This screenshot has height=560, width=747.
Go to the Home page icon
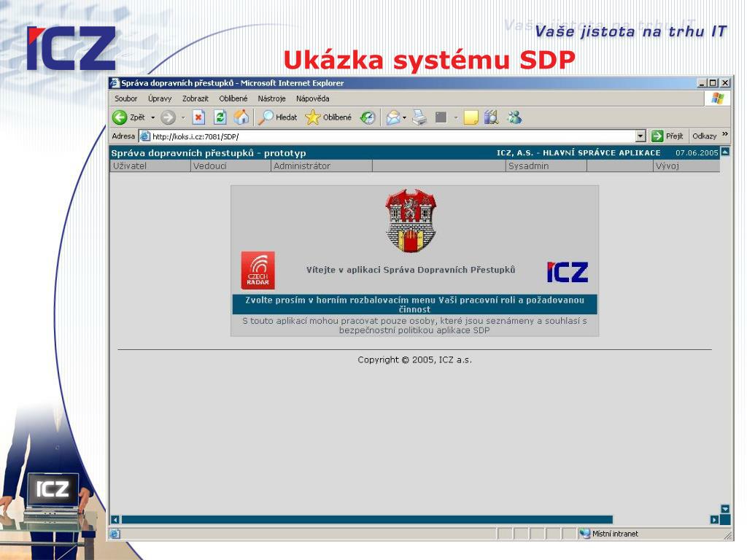click(241, 117)
